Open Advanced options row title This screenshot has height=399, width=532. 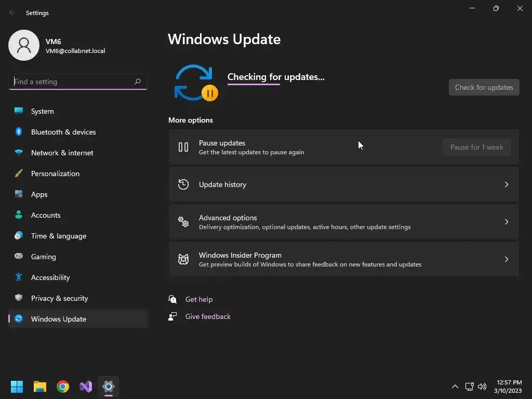228,218
